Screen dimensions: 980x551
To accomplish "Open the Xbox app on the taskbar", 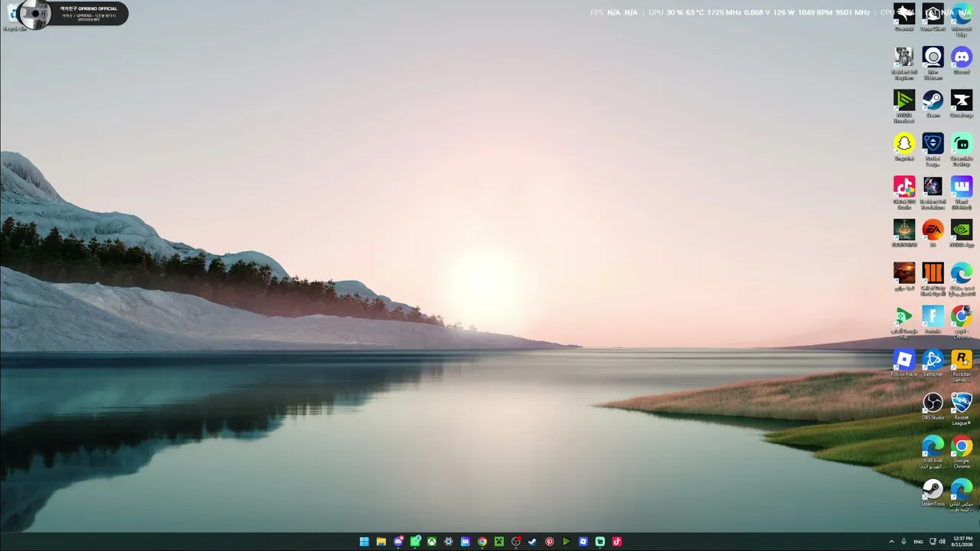I will 432,542.
